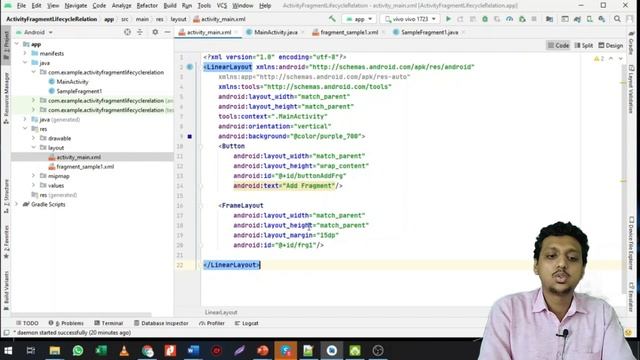Click the gutter icon beside LinearLayout line

pyautogui.click(x=190, y=67)
